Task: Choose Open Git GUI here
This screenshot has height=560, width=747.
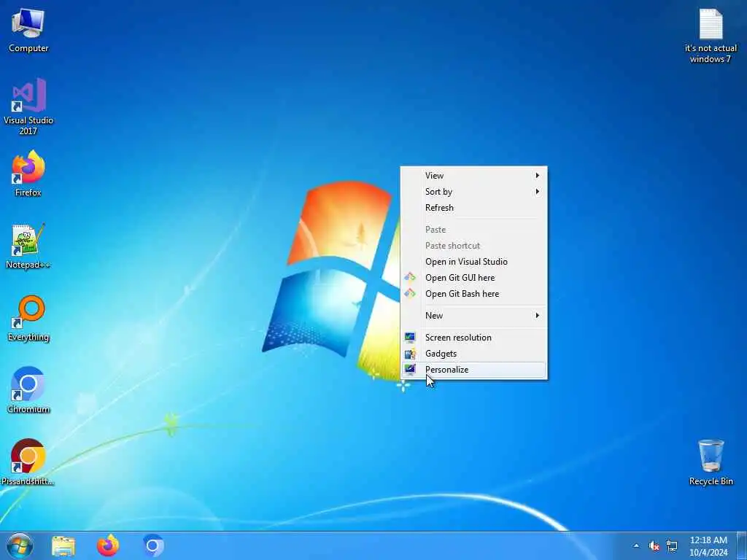Action: [473, 278]
